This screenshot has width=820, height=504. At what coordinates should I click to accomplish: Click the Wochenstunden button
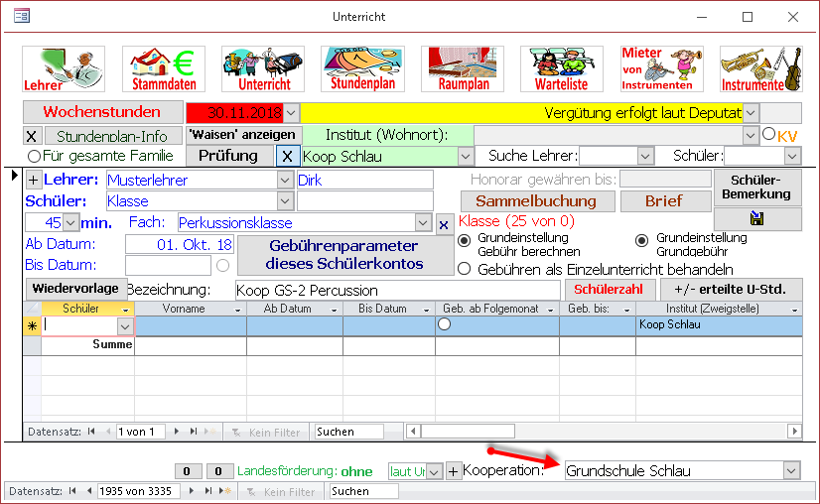tap(102, 112)
